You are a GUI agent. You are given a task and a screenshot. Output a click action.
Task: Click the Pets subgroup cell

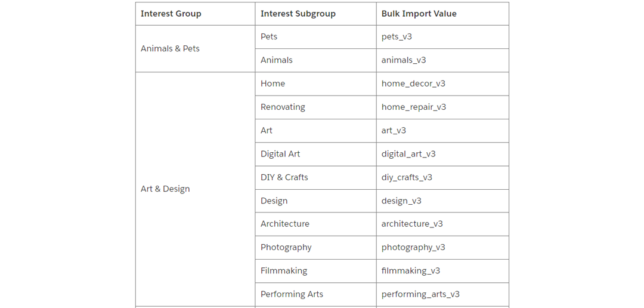(269, 36)
